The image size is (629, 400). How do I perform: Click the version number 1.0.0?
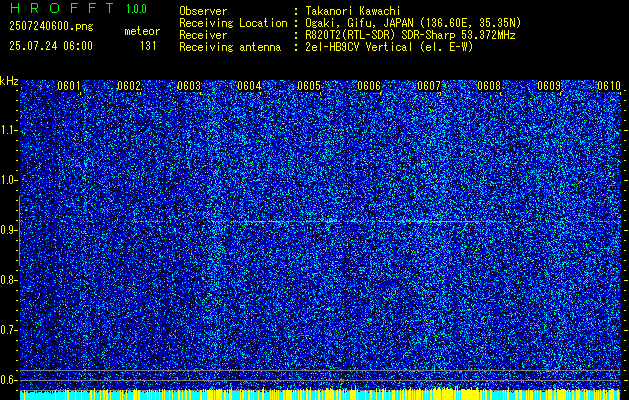pyautogui.click(x=136, y=9)
